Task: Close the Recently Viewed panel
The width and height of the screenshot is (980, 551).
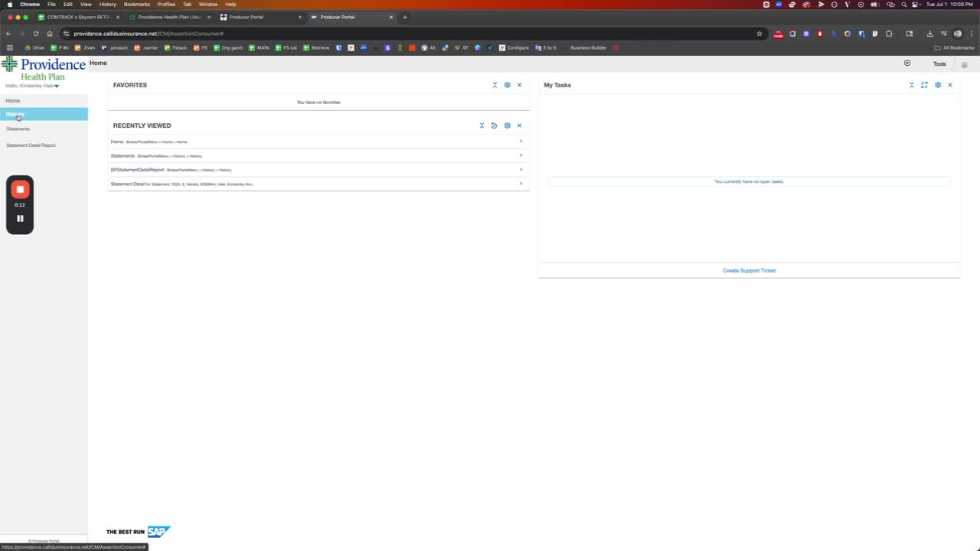Action: click(x=519, y=126)
